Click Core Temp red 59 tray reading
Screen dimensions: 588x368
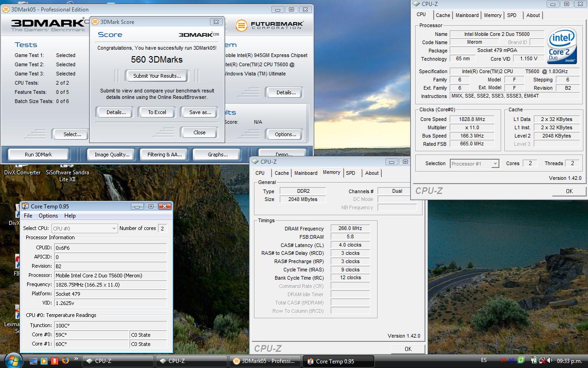tap(503, 360)
